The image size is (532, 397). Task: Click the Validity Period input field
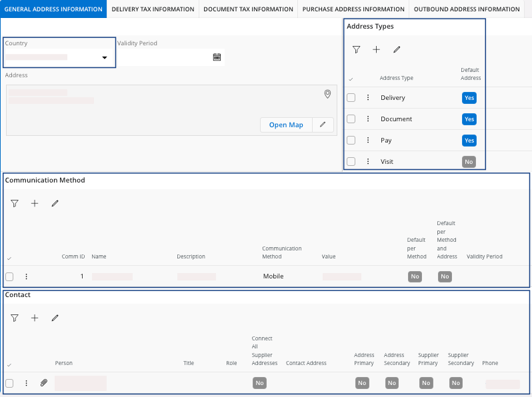tap(163, 57)
